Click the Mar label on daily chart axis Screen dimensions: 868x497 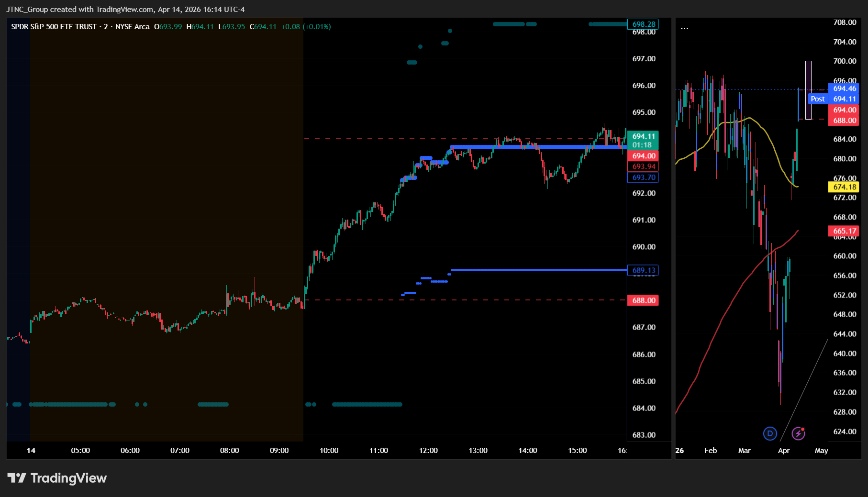click(745, 451)
